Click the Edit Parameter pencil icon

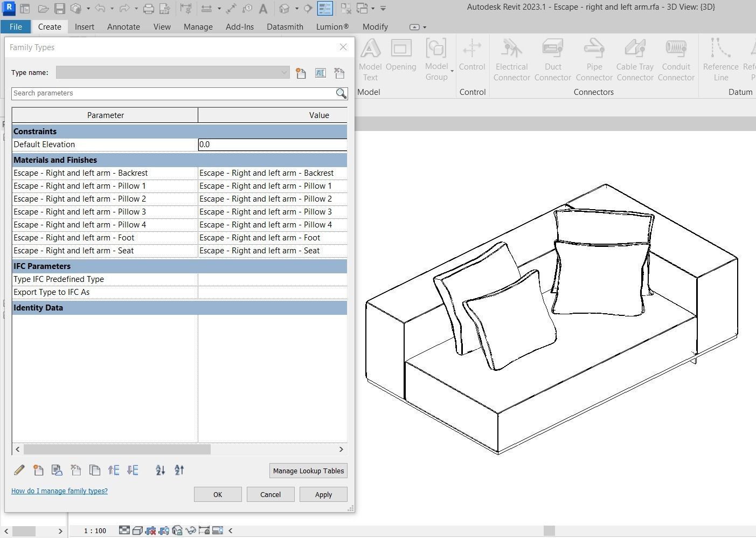coord(19,470)
